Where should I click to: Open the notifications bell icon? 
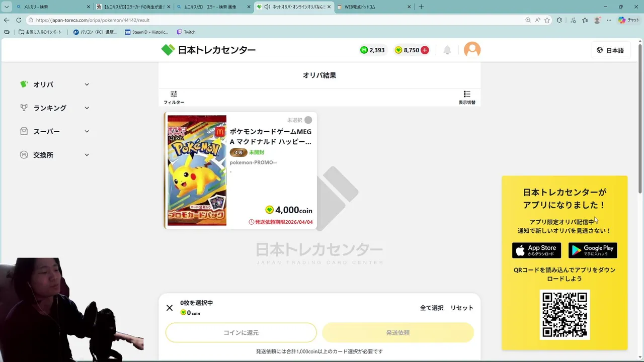coord(447,50)
